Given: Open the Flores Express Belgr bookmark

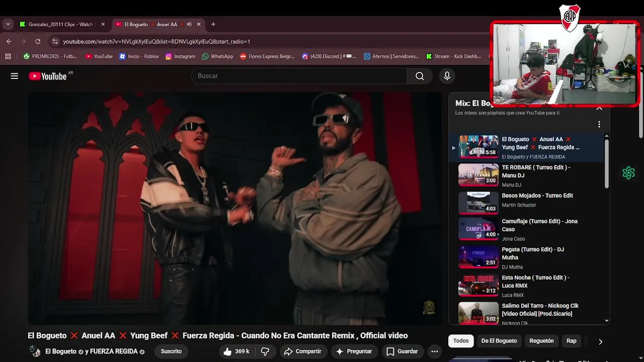Looking at the screenshot, I should (267, 56).
